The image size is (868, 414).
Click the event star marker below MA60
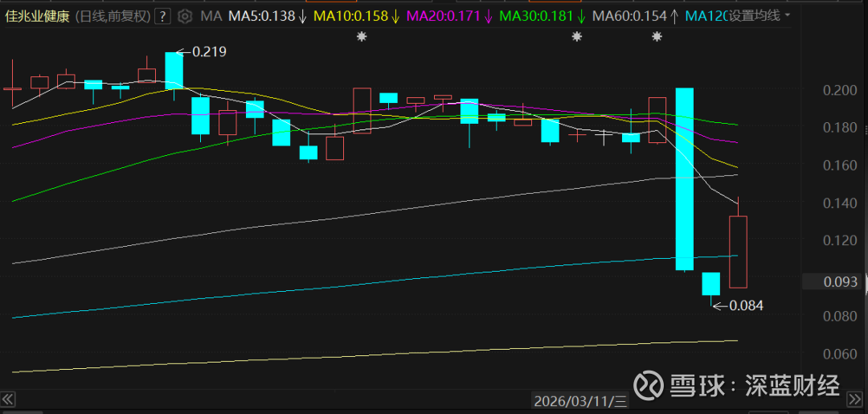point(657,37)
